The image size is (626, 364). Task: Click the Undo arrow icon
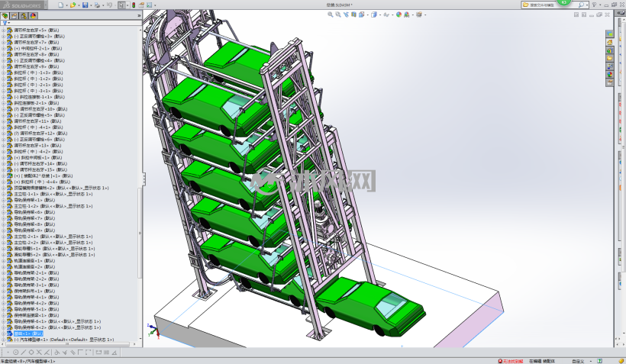pos(109,5)
